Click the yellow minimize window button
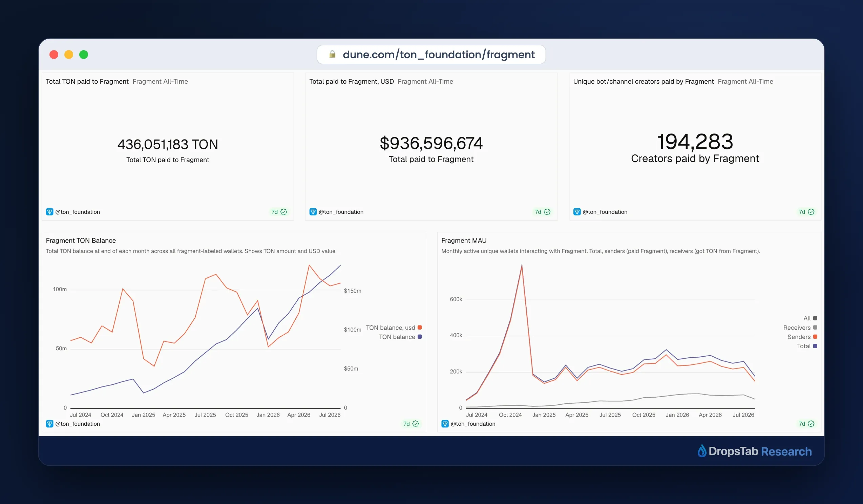863x504 pixels. click(69, 55)
